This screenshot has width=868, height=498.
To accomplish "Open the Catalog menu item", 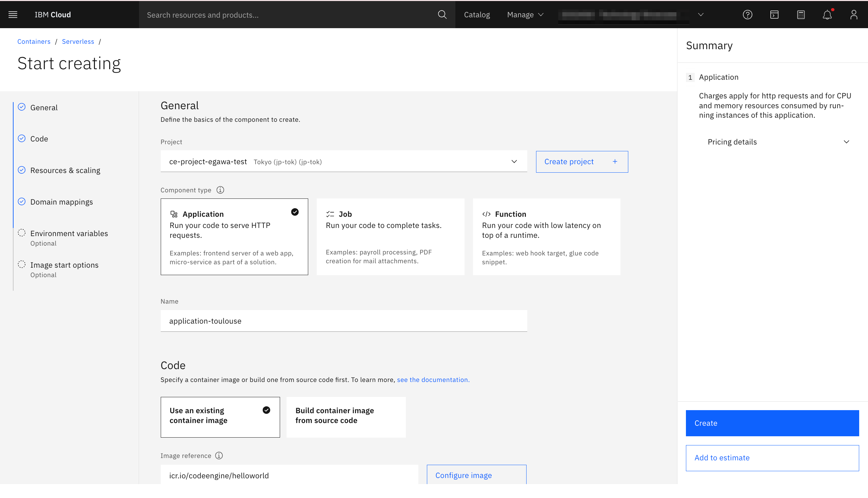I will (x=477, y=15).
